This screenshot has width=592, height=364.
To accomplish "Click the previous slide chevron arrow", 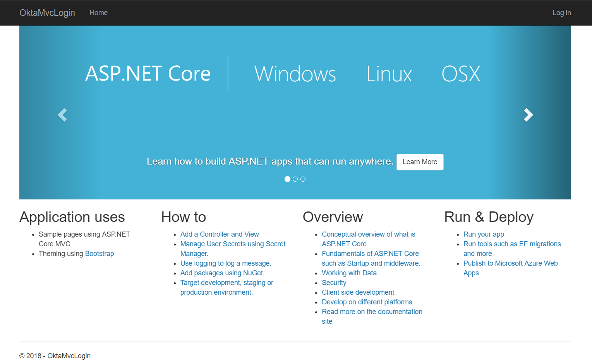I will (62, 115).
